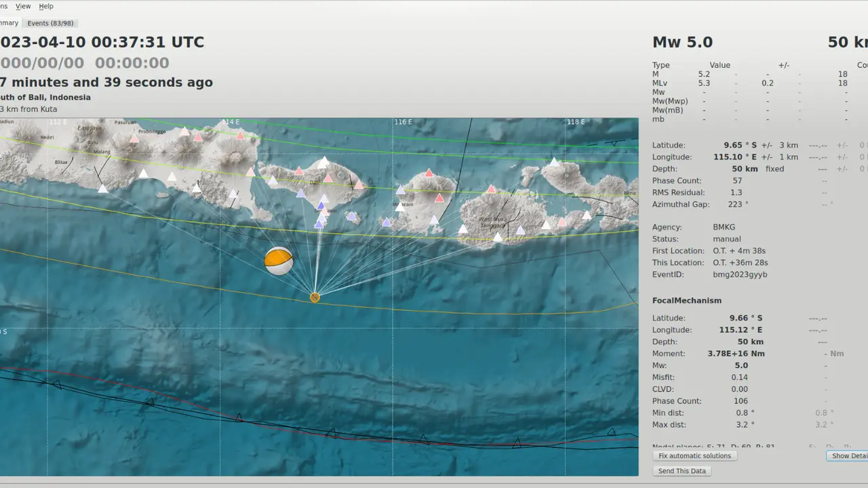
Task: Click the M magnitude value 5.2
Action: coord(704,75)
